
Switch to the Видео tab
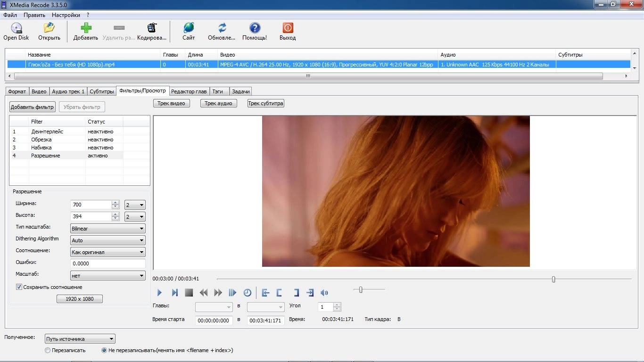pyautogui.click(x=39, y=91)
